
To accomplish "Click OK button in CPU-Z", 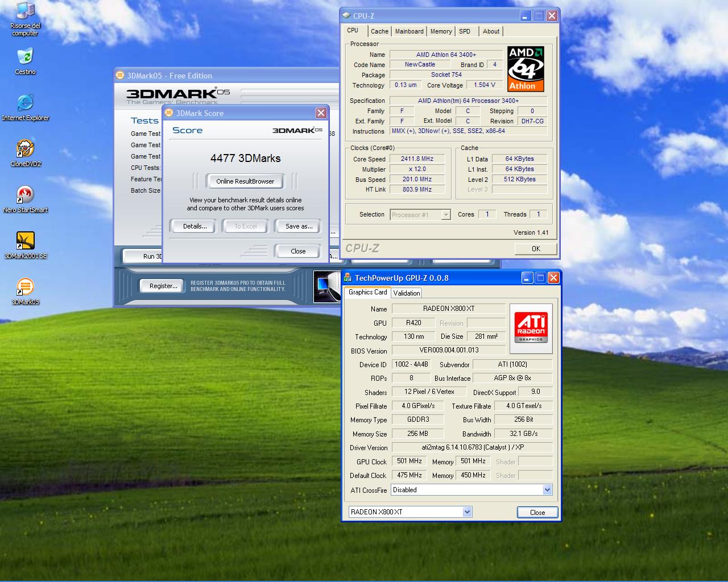I will coord(536,248).
